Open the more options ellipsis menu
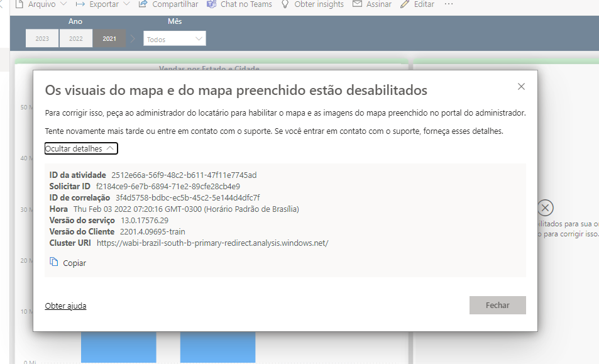599x364 pixels. pos(449,4)
